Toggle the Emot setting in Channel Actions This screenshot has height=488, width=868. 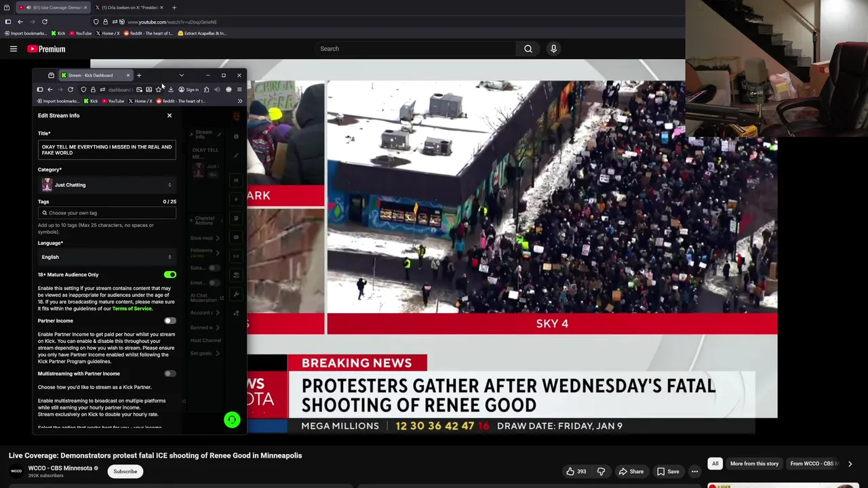click(214, 283)
